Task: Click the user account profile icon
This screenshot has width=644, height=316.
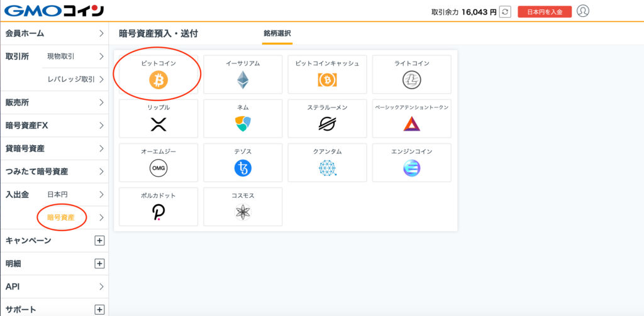Action: pos(583,11)
